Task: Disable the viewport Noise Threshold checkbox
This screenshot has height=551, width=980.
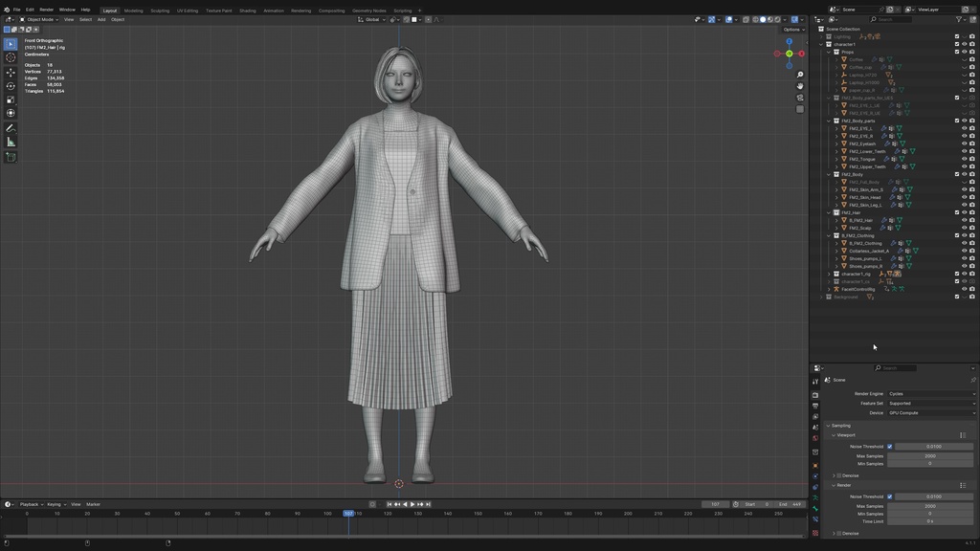Action: tap(889, 446)
